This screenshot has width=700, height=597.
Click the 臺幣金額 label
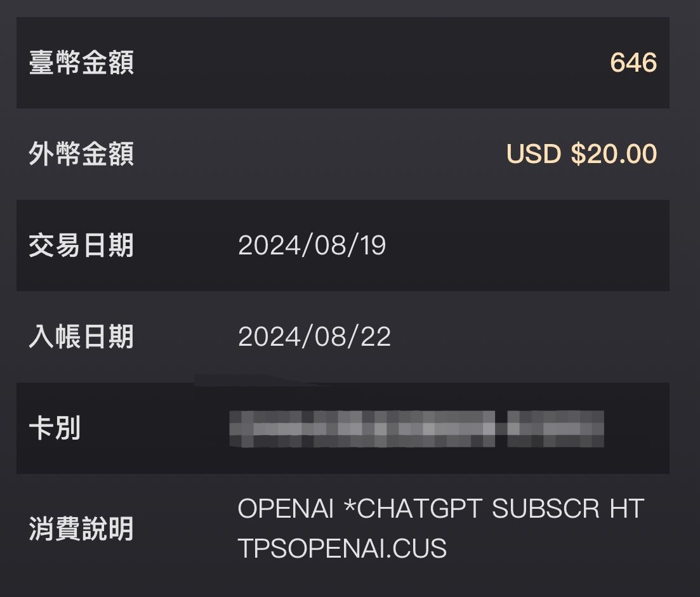click(x=81, y=62)
